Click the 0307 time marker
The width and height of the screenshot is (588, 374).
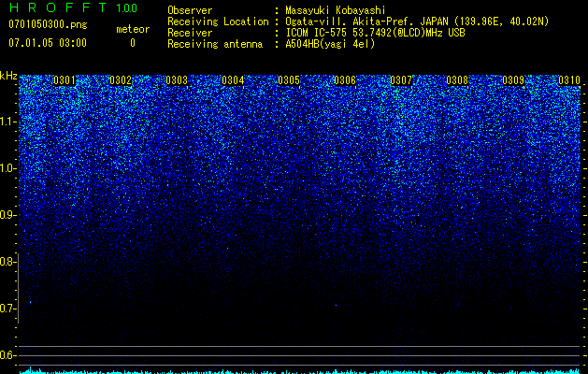pos(401,80)
